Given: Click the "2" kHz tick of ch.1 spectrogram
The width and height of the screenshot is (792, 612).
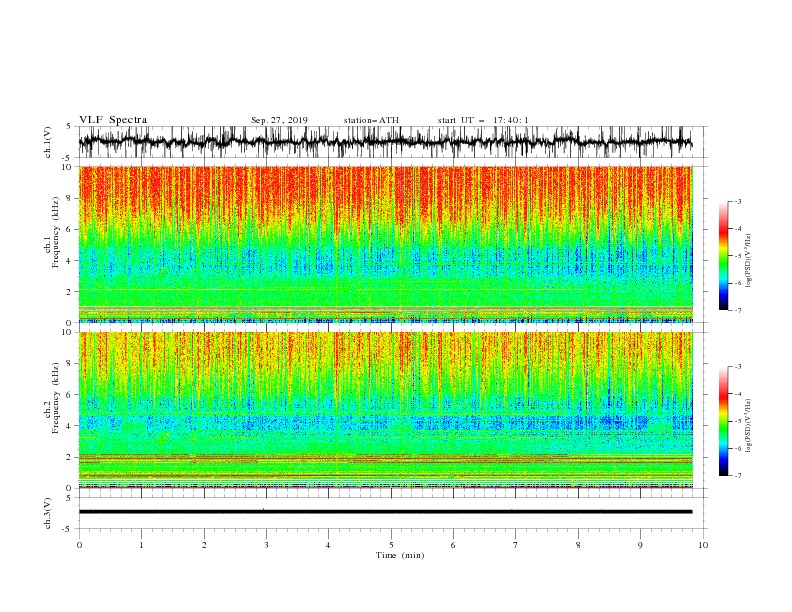Looking at the screenshot, I should 70,292.
